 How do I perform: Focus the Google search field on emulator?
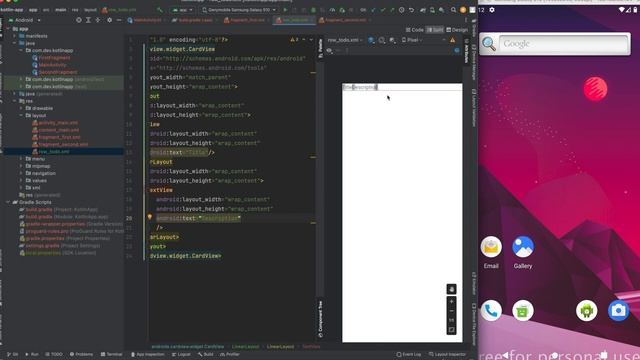[x=563, y=44]
